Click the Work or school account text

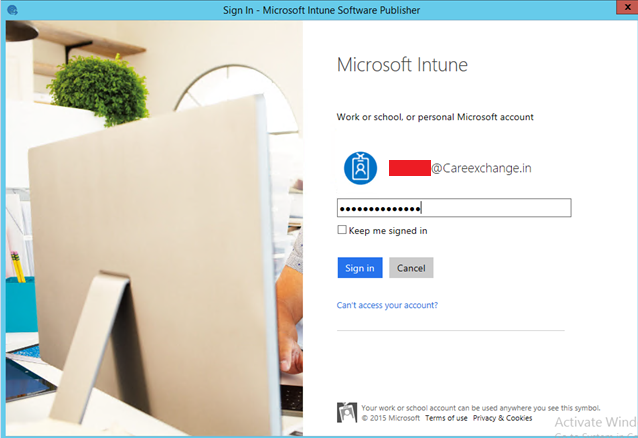pyautogui.click(x=435, y=117)
